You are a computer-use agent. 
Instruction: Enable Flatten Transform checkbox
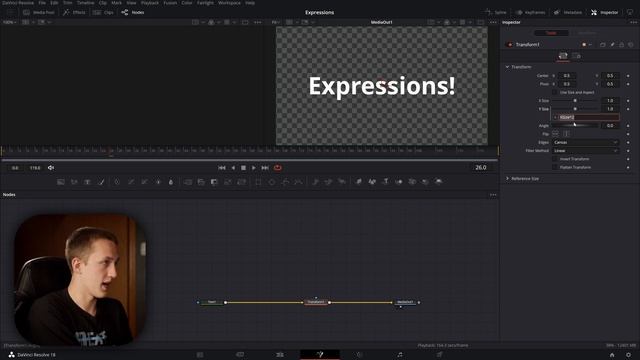pos(555,167)
